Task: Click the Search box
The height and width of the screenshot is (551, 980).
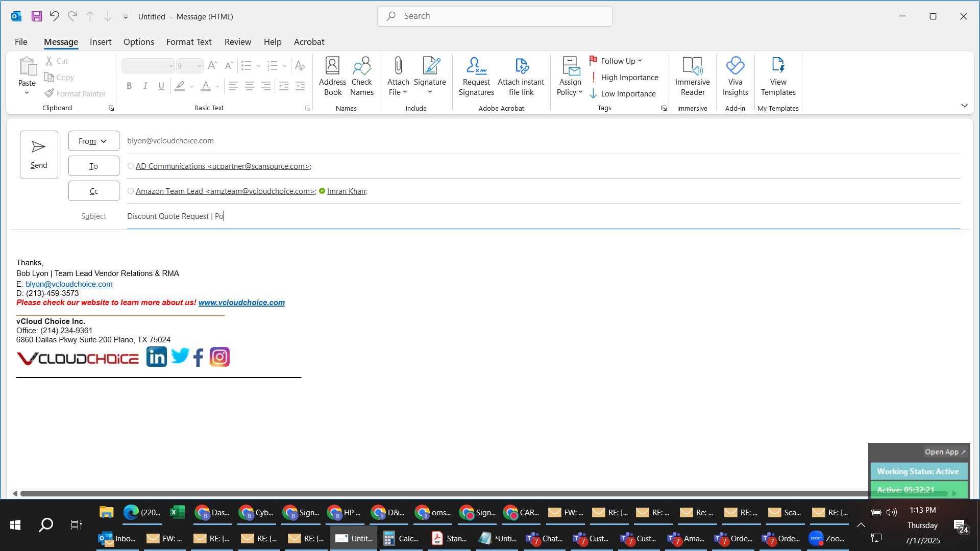Action: [495, 16]
